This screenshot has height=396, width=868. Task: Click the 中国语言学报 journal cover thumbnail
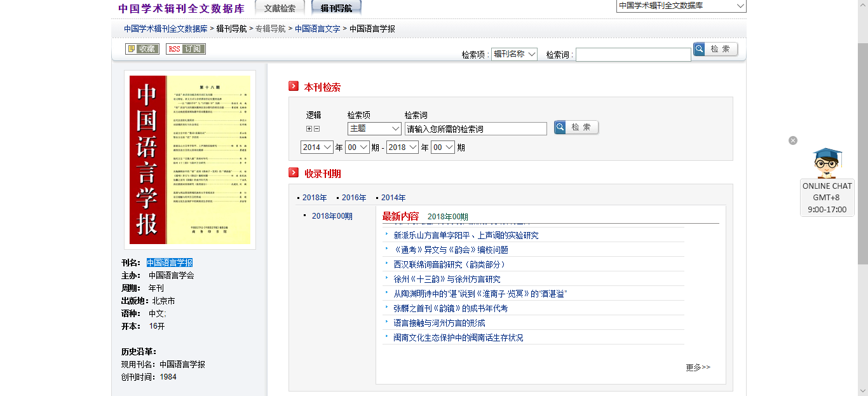pyautogui.click(x=189, y=160)
